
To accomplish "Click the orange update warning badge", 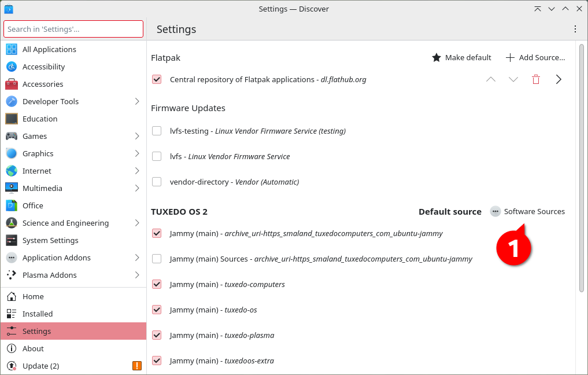I will coord(137,366).
